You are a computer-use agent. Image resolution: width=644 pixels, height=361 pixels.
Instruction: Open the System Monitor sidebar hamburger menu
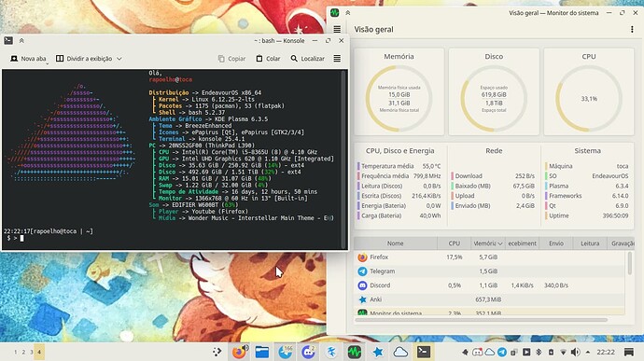click(x=337, y=29)
